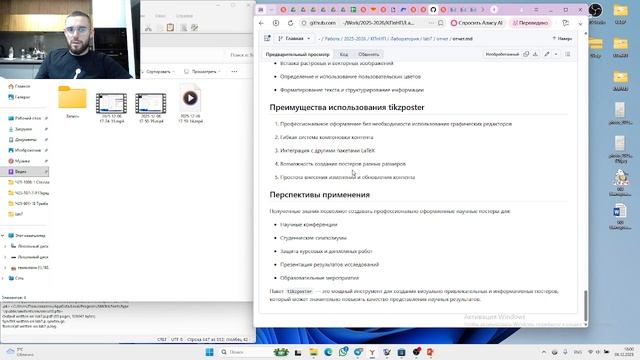This screenshot has width=640, height=360.
Task: Select the 17-55-35.mp4 video thumbnail
Action: tap(151, 107)
